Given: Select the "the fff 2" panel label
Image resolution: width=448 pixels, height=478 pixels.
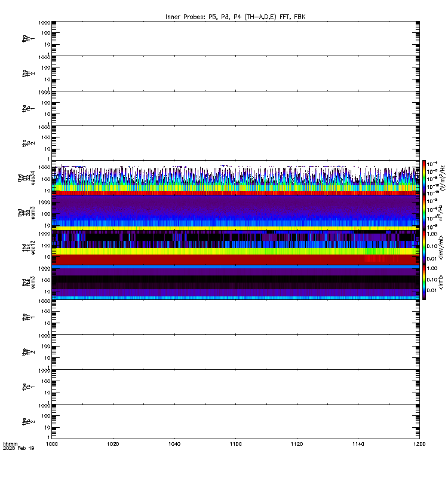Looking at the screenshot, I should (x=28, y=352).
